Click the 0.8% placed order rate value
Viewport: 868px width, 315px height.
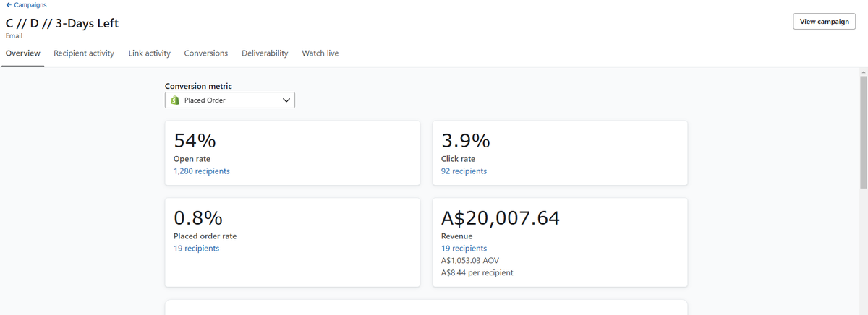[198, 218]
